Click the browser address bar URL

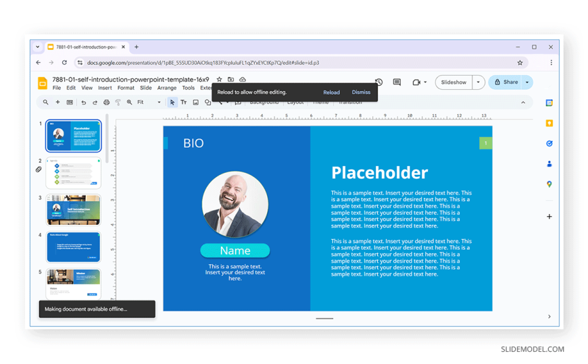(x=203, y=63)
